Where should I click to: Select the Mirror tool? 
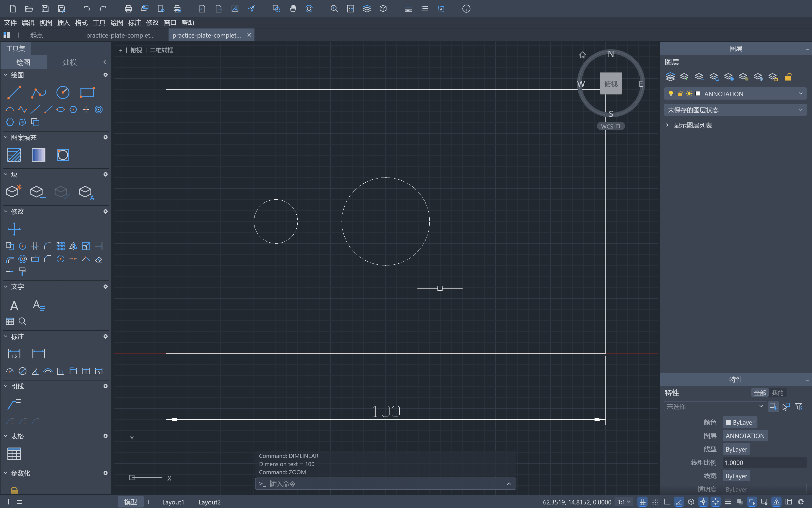coord(73,246)
